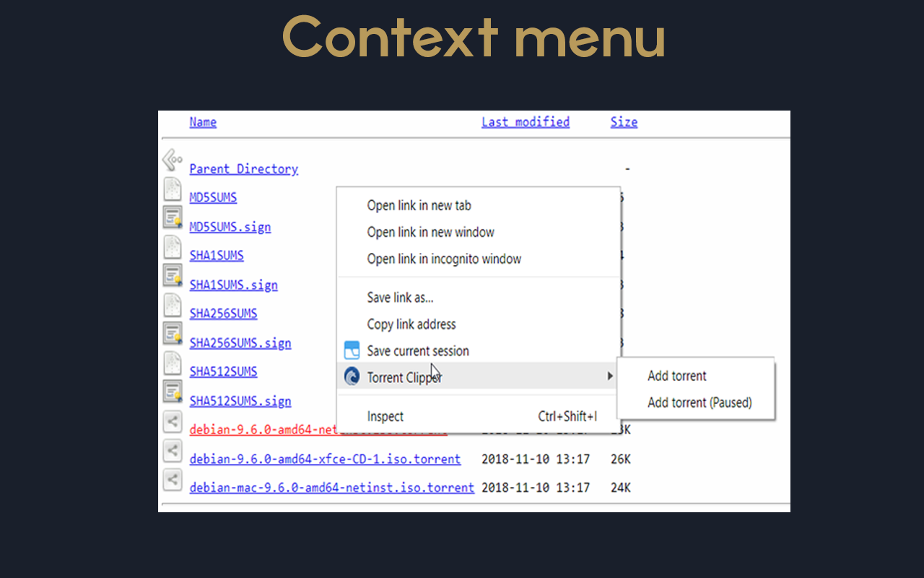
Task: Open the Parent Directory link
Action: (243, 169)
